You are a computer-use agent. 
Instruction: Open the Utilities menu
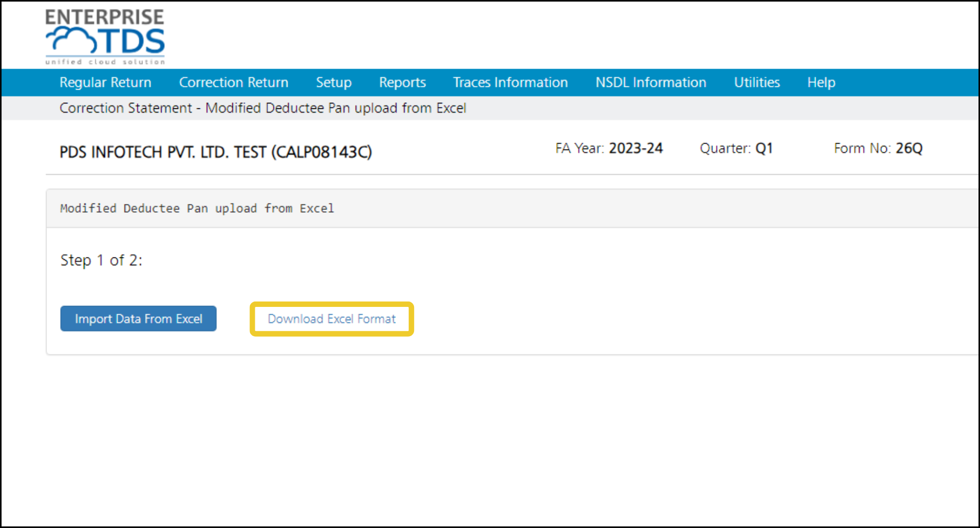757,82
